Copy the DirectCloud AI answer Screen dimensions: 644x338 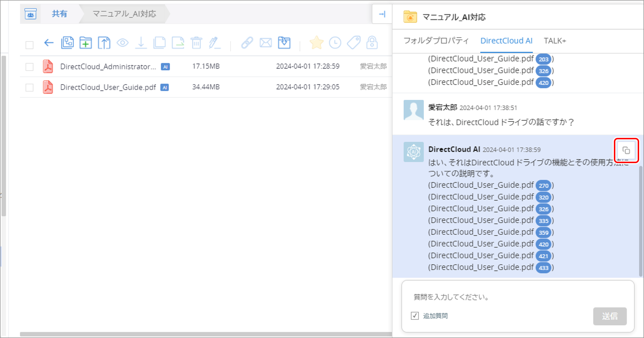point(626,150)
